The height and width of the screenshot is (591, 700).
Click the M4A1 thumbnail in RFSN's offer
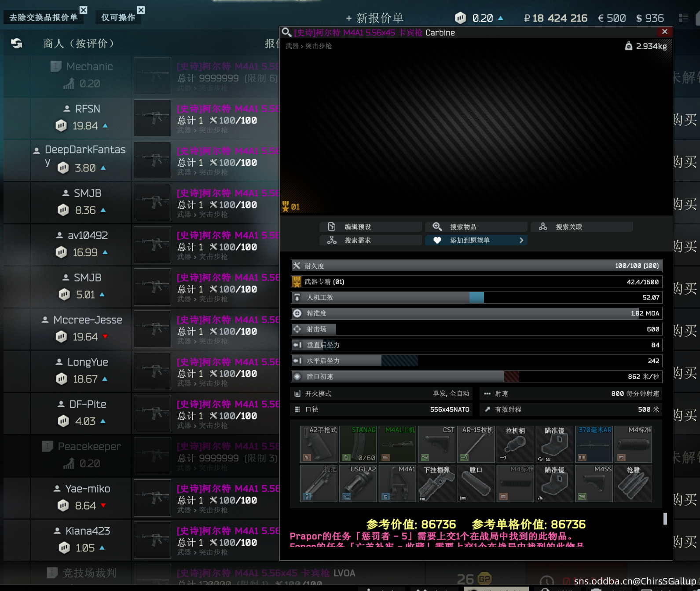152,118
